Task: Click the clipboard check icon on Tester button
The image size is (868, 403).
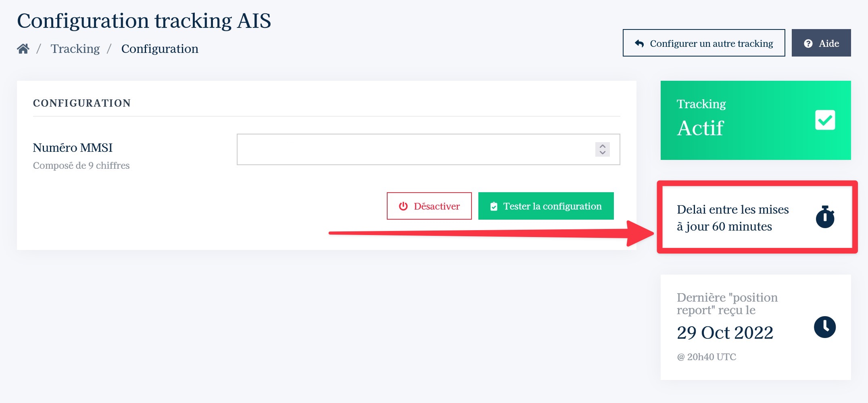Action: [x=494, y=207]
